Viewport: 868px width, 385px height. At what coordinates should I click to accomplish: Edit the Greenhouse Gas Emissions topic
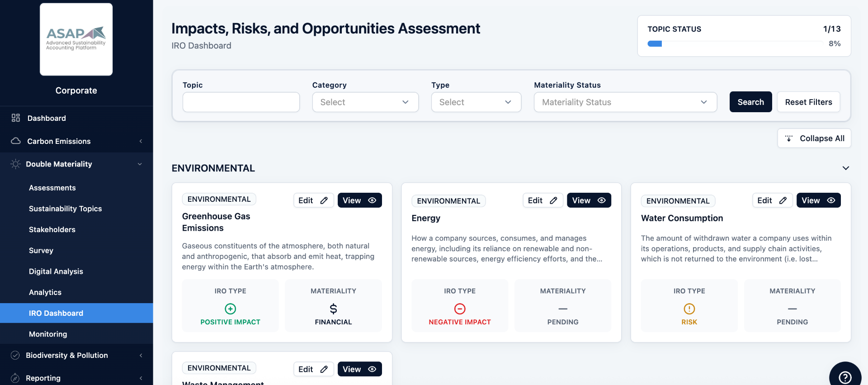pyautogui.click(x=313, y=200)
